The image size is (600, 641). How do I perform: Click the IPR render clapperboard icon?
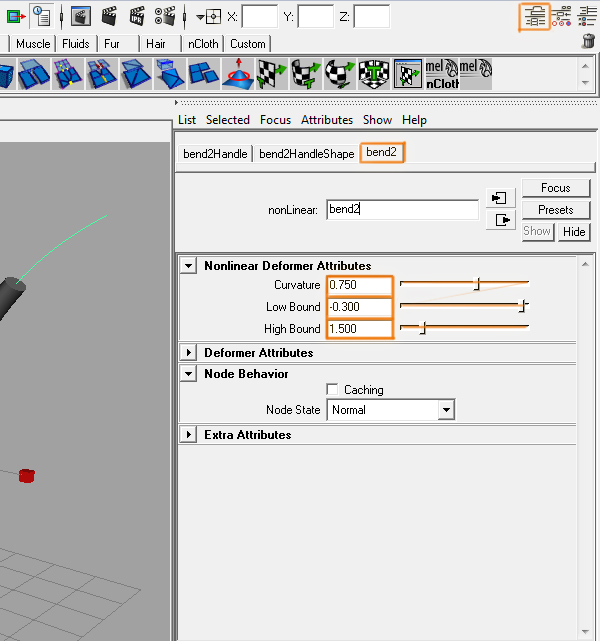click(136, 16)
